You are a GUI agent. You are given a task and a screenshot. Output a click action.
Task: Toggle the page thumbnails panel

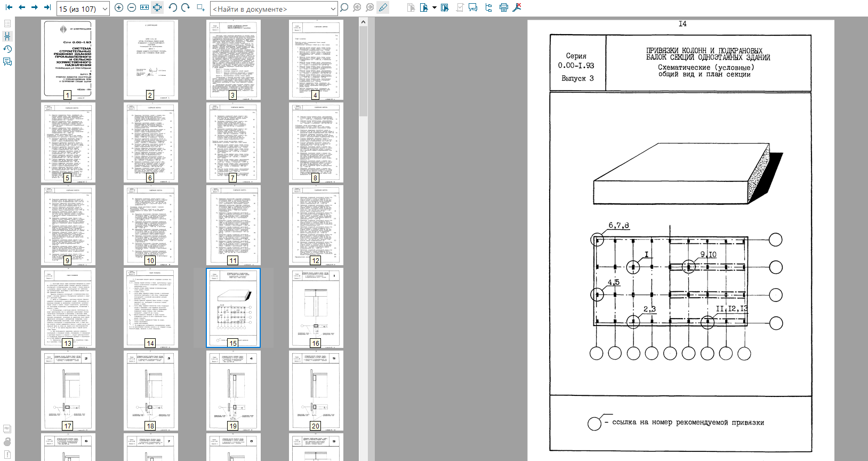pyautogui.click(x=7, y=36)
